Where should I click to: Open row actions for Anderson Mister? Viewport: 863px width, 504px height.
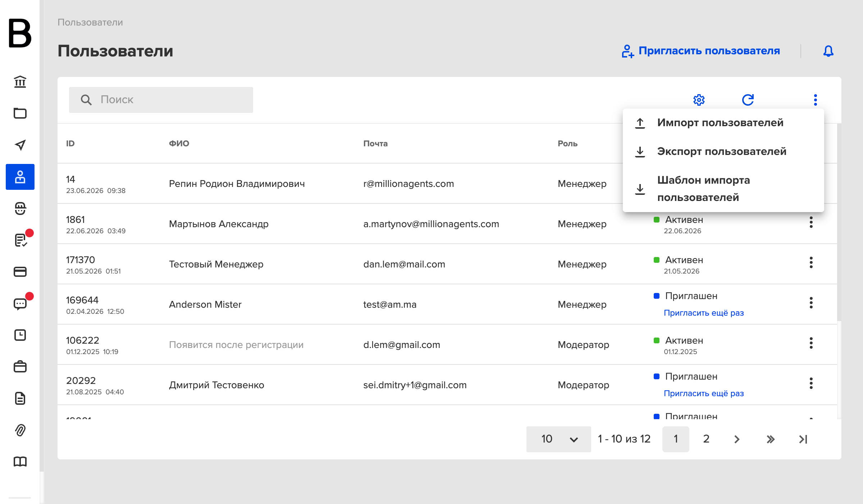pyautogui.click(x=811, y=303)
